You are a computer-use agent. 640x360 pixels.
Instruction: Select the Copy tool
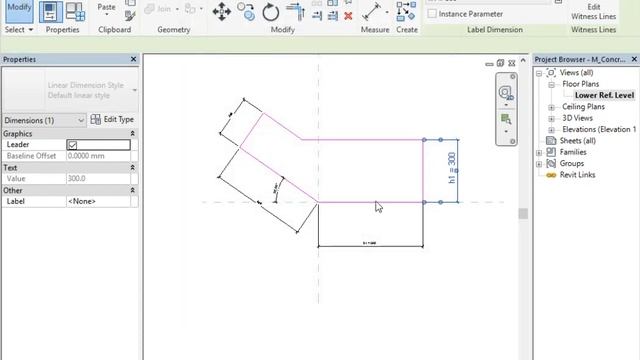[x=246, y=11]
